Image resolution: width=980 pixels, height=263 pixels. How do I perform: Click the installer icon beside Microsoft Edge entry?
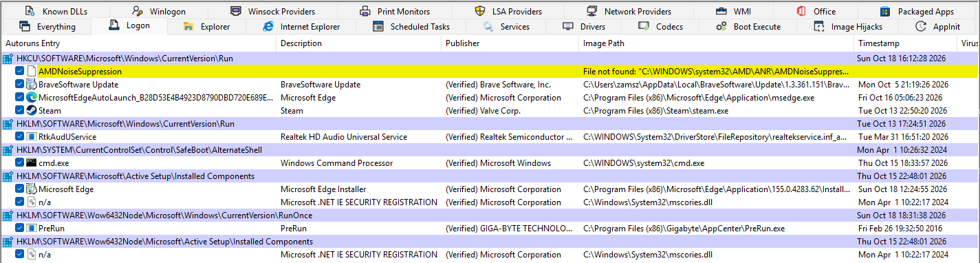32,189
